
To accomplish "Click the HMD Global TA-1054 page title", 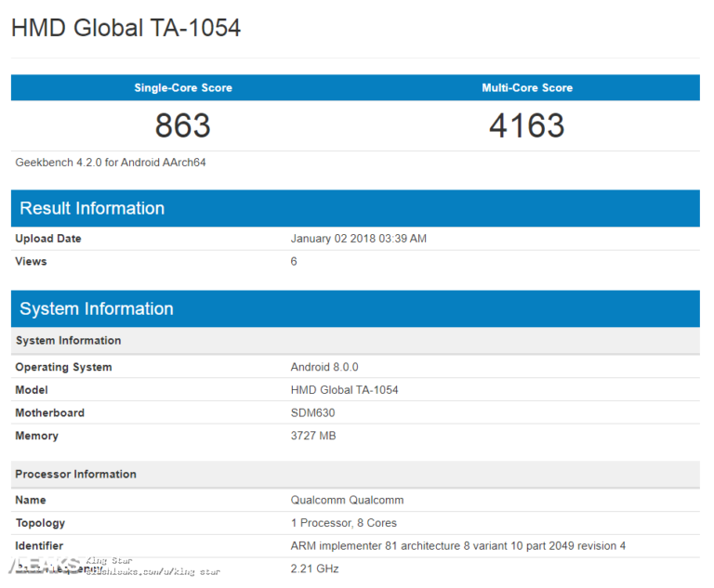I will (126, 28).
